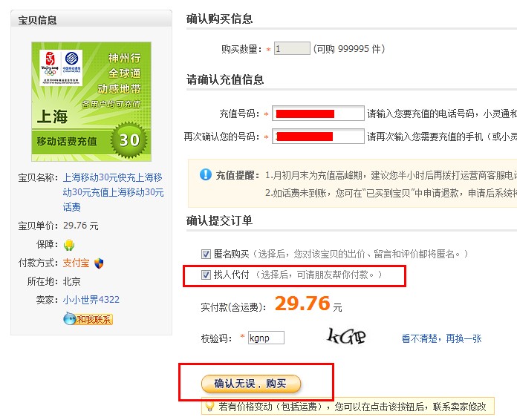Click the Beijing Olympics and China Mobile logo
Image resolution: width=517 pixels, height=420 pixels.
[61, 68]
